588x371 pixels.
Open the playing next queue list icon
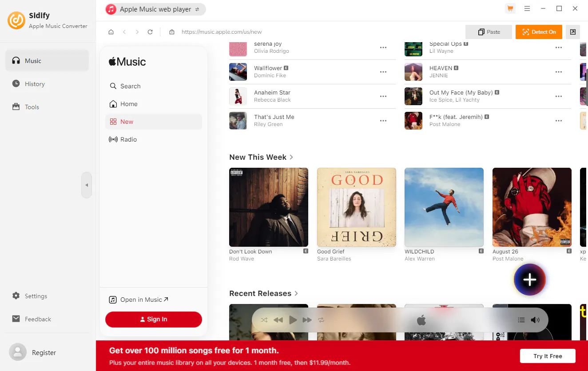521,320
